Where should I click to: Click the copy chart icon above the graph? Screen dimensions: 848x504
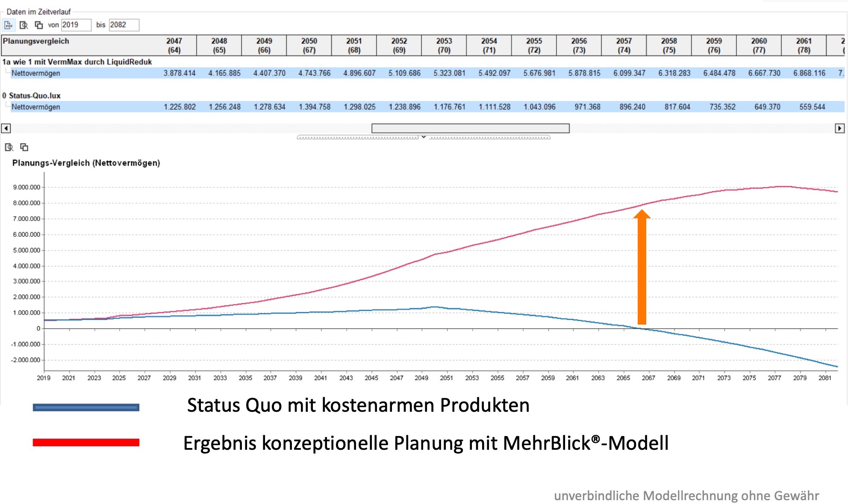click(x=24, y=147)
